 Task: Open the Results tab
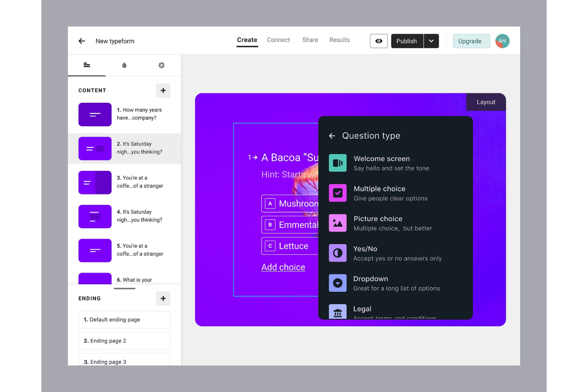point(339,40)
